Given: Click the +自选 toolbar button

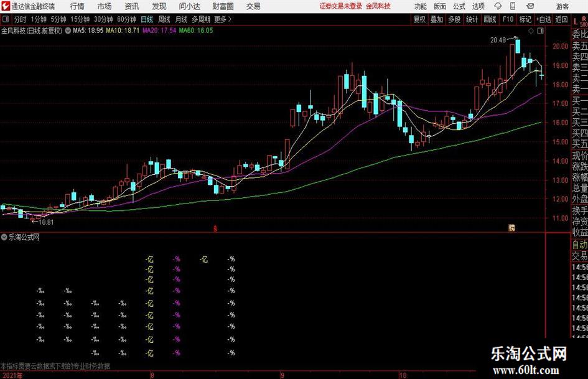Looking at the screenshot, I should click(x=544, y=19).
